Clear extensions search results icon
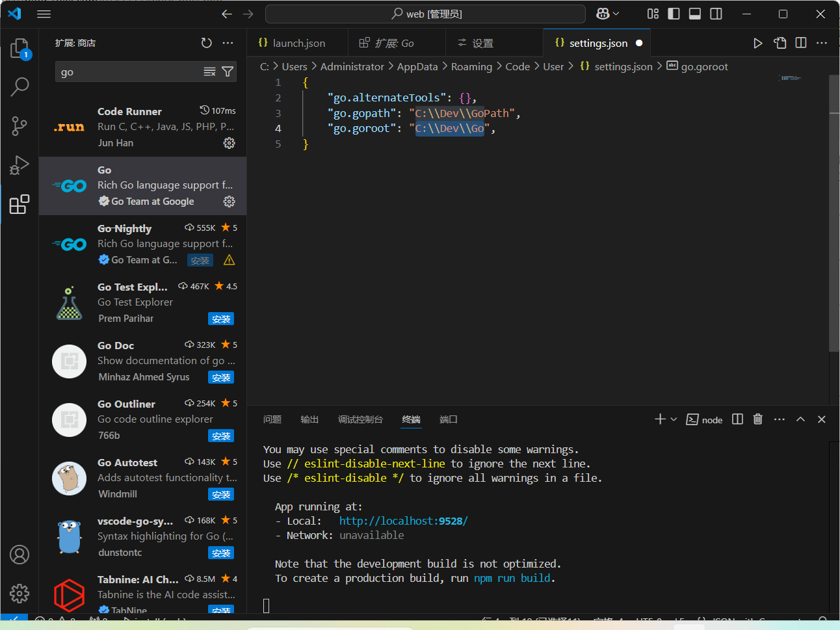Viewport: 840px width, 630px height. click(x=209, y=72)
